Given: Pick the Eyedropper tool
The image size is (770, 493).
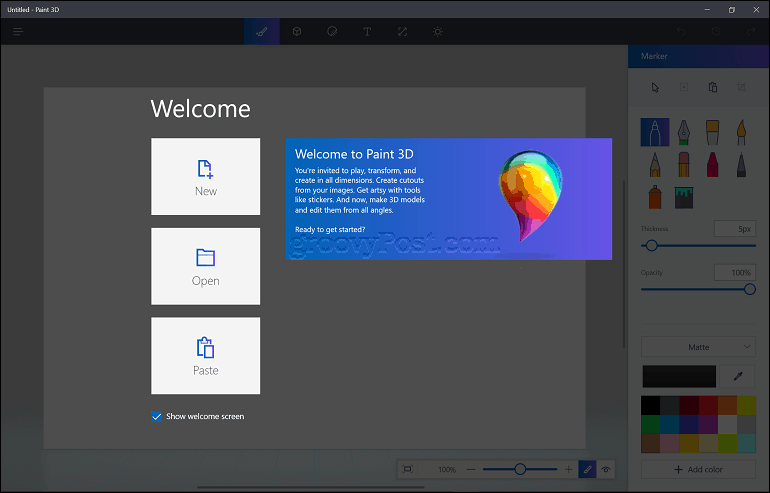Looking at the screenshot, I should click(x=737, y=377).
